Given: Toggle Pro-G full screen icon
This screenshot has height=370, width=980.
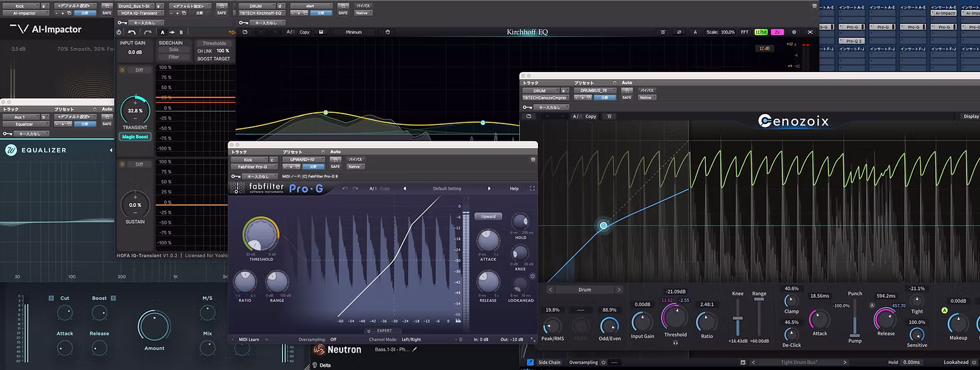Looking at the screenshot, I should [x=532, y=188].
